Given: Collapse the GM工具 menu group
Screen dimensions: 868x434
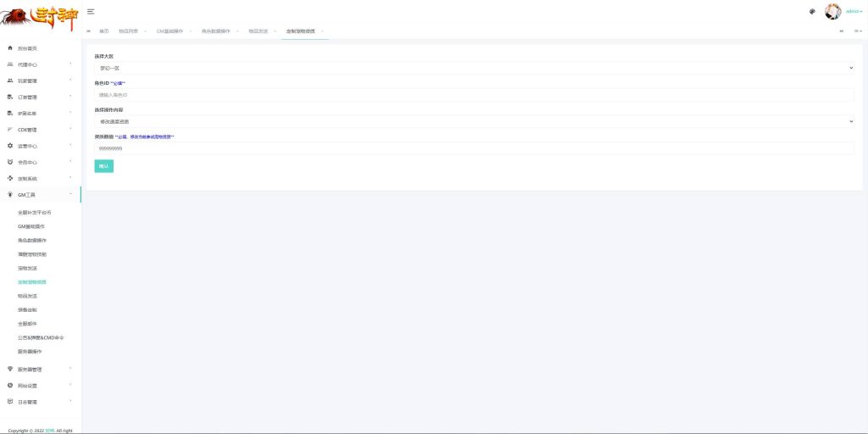Looking at the screenshot, I should pos(41,195).
